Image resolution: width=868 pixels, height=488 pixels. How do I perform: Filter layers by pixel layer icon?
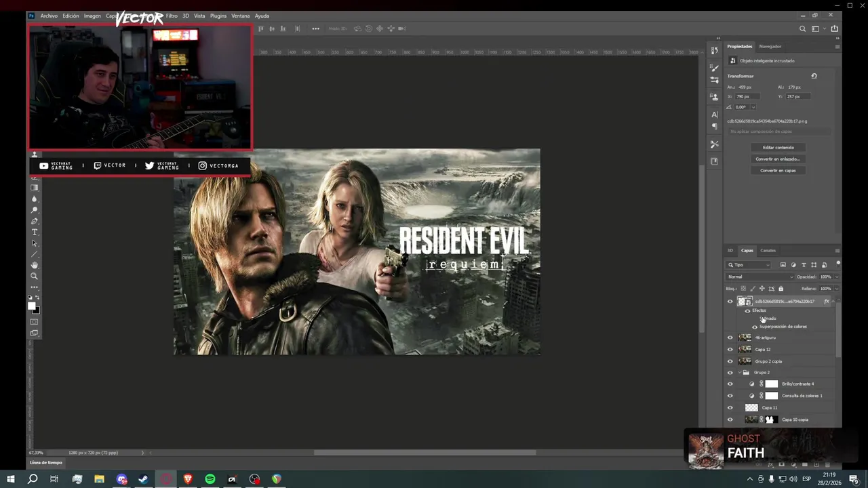(x=783, y=265)
